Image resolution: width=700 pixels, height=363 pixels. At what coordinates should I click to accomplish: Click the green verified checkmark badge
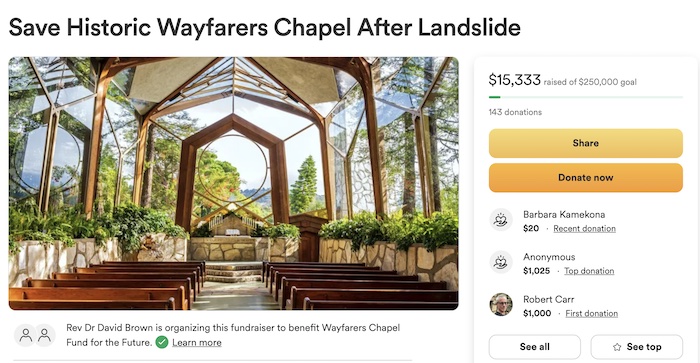point(162,342)
